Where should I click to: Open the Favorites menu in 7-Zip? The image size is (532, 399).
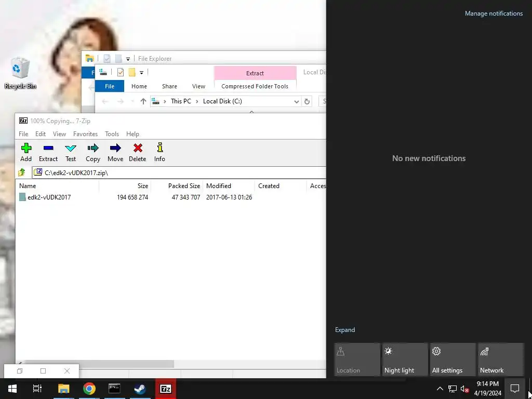pyautogui.click(x=86, y=134)
